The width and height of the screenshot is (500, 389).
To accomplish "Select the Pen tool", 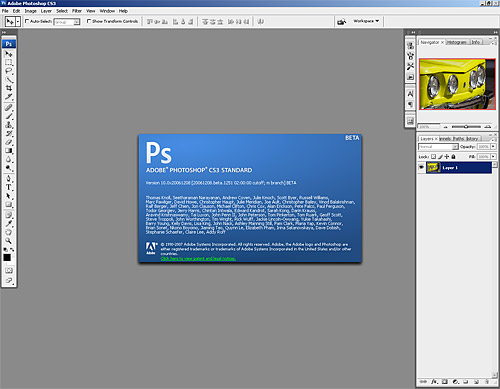I will [x=8, y=178].
